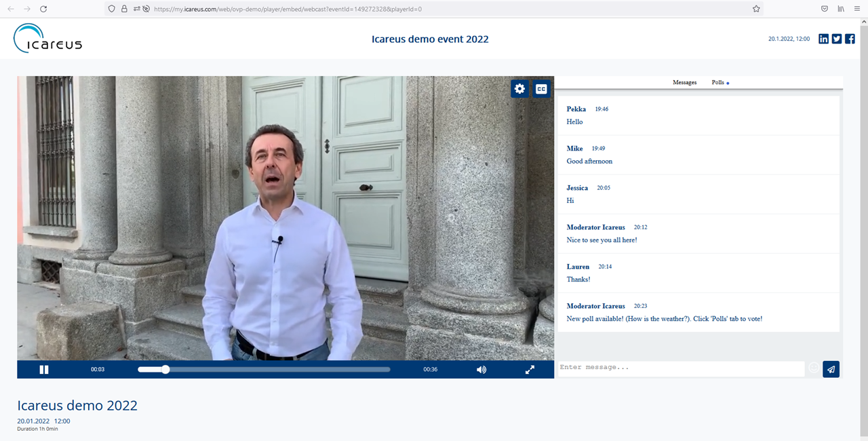This screenshot has width=868, height=441.
Task: Switch to the Polls tab
Action: pos(718,83)
